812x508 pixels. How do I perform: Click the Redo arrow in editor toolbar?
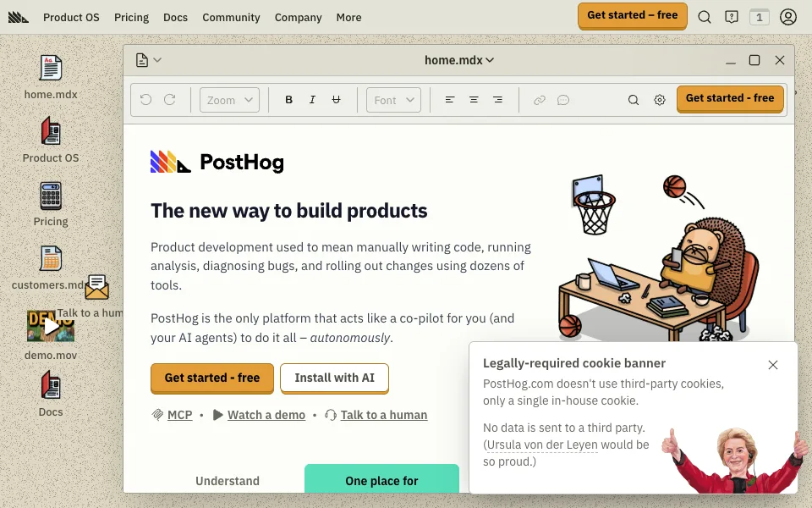tap(170, 100)
